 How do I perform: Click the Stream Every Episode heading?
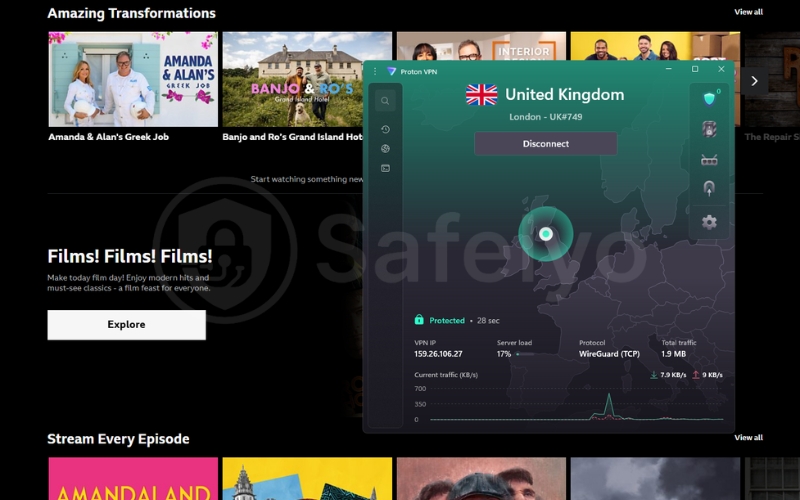(118, 439)
